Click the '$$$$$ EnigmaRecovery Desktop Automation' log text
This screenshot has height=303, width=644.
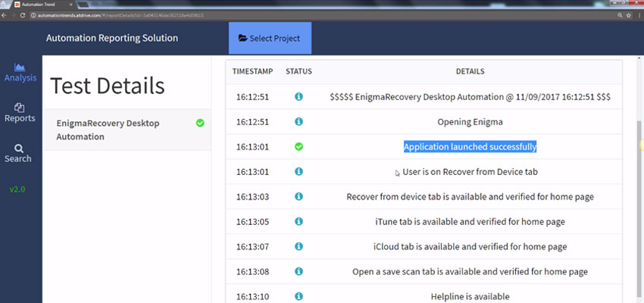tap(470, 97)
